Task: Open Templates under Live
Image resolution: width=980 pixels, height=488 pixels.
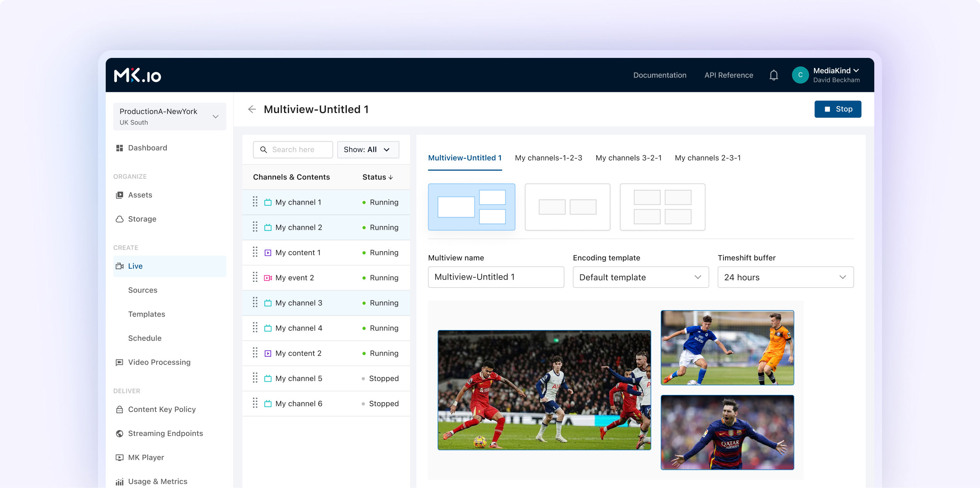Action: pyautogui.click(x=147, y=314)
